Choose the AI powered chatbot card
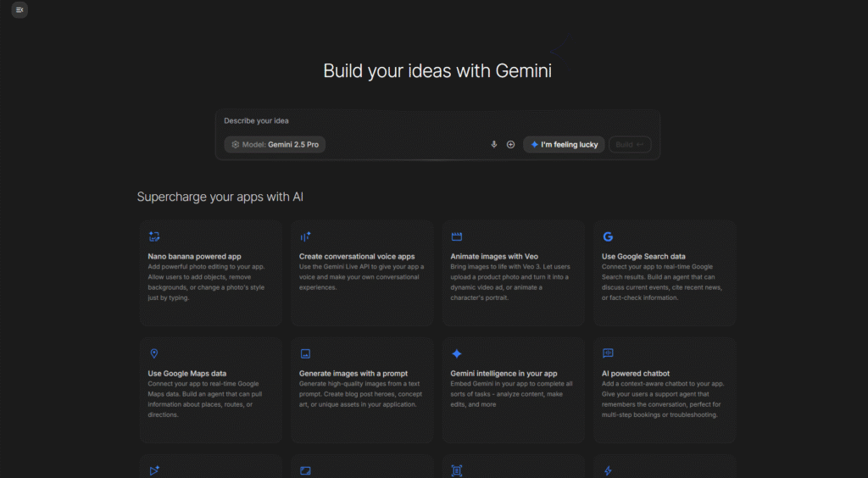This screenshot has height=478, width=868. (x=664, y=390)
